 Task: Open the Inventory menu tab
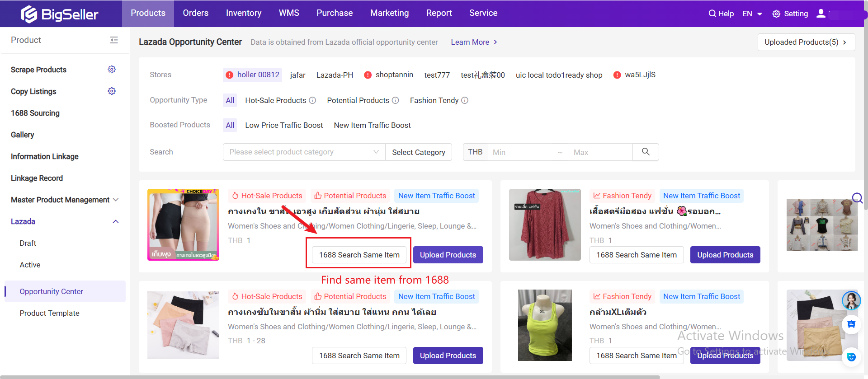(243, 13)
